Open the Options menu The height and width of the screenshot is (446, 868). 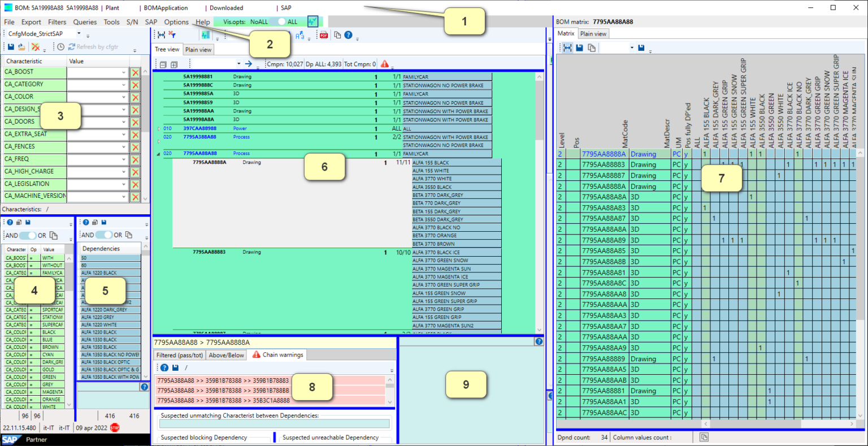pyautogui.click(x=176, y=22)
